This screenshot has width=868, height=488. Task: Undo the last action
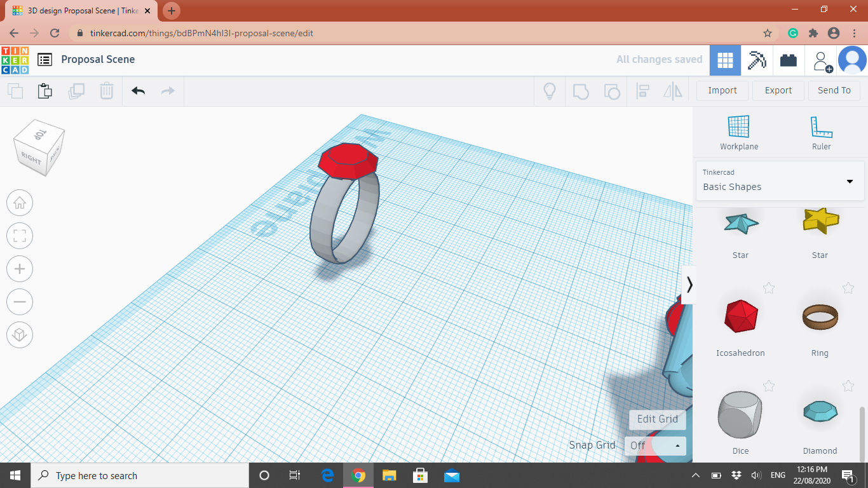pyautogui.click(x=138, y=91)
